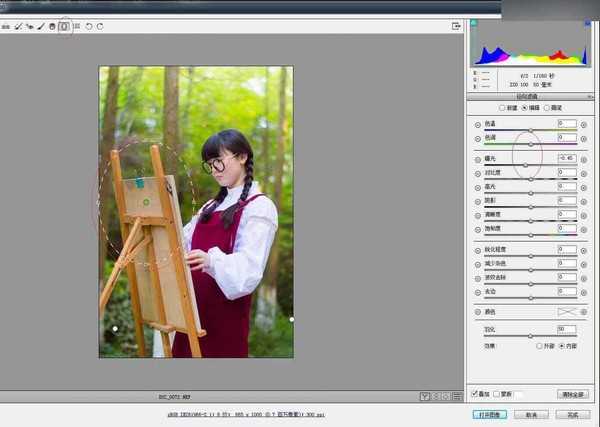This screenshot has height=427, width=600.
Task: Click the 羽化 value input field
Action: (x=567, y=329)
